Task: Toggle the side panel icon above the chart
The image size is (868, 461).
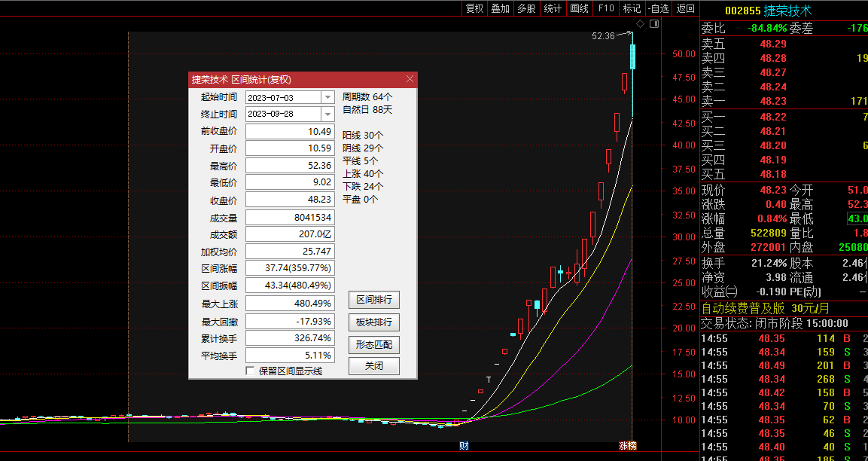Action: pyautogui.click(x=653, y=24)
